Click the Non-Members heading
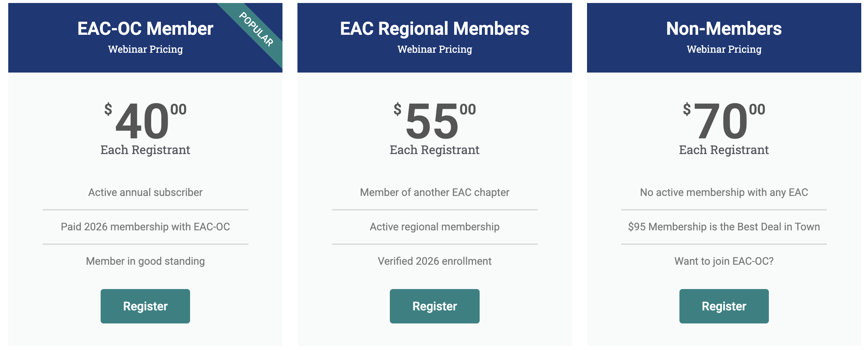This screenshot has height=350, width=868. click(x=724, y=28)
